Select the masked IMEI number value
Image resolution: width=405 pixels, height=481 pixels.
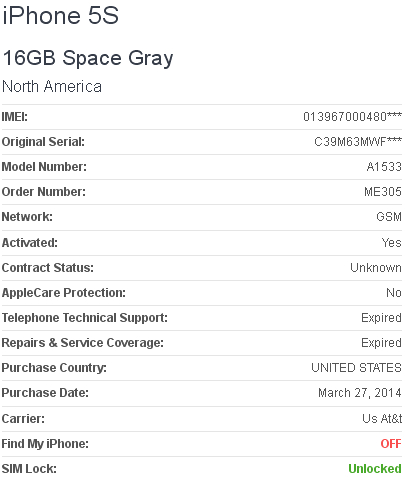[x=352, y=117]
